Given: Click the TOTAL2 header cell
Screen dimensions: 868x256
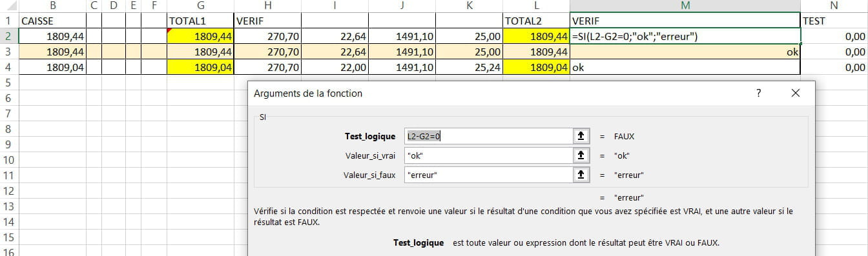Looking at the screenshot, I should 536,21.
